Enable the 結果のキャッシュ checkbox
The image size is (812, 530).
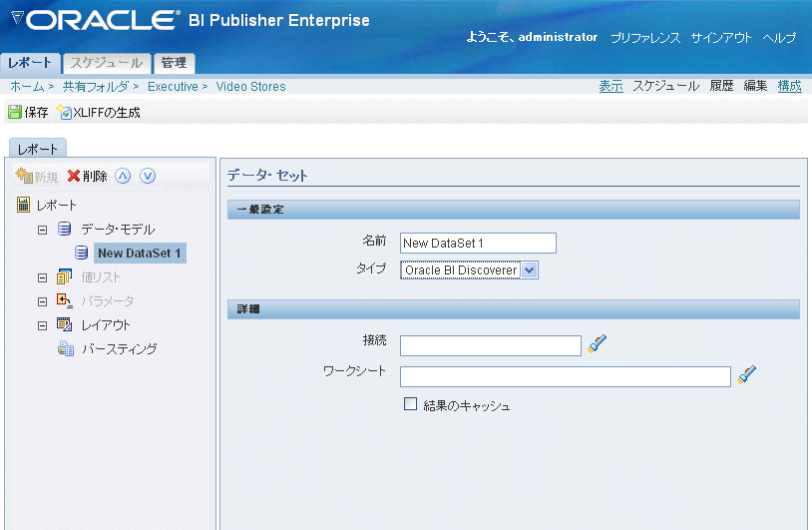(410, 404)
